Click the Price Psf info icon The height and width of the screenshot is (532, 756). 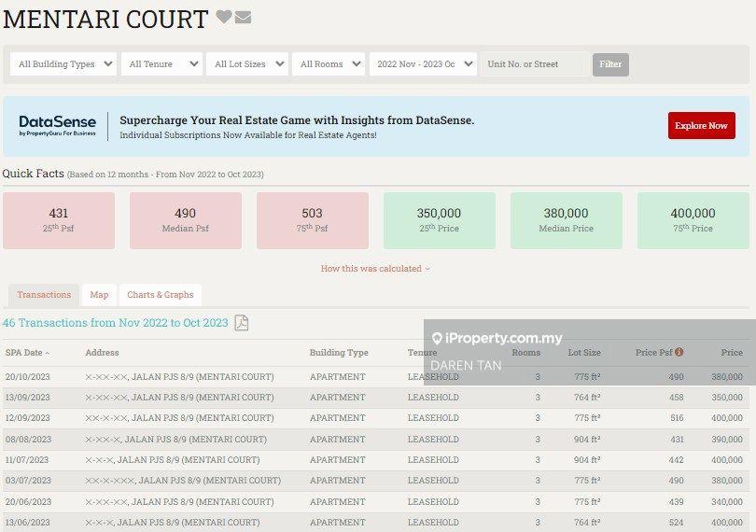pos(679,353)
